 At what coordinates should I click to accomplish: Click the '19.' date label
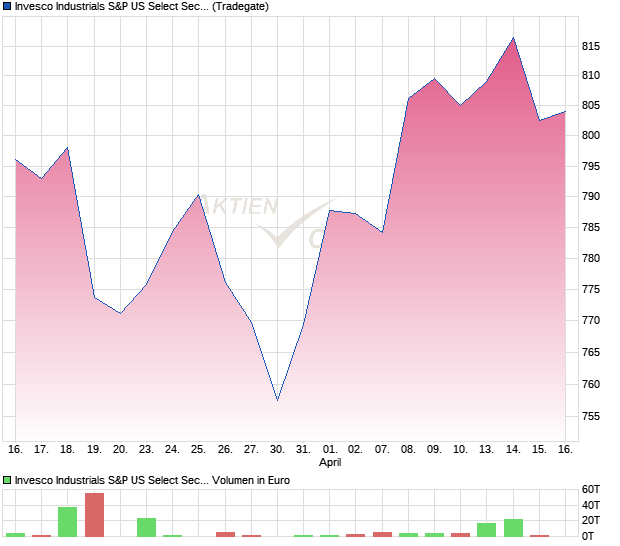94,450
